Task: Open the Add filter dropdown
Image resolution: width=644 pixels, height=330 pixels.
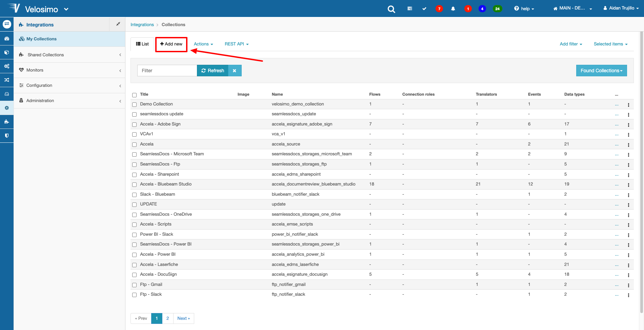Action: tap(571, 44)
